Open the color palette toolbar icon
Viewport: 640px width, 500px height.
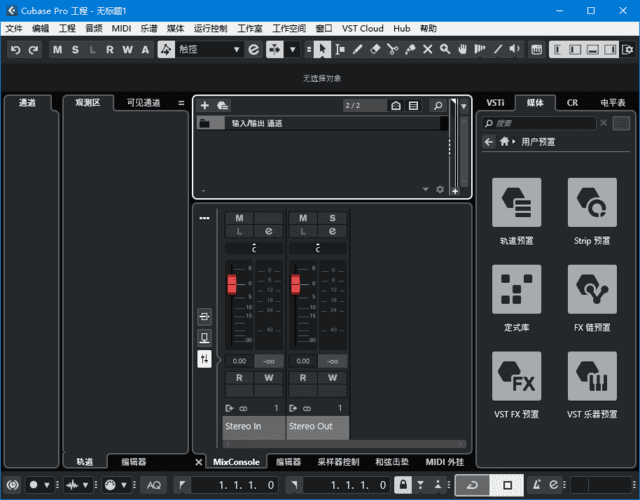click(536, 50)
